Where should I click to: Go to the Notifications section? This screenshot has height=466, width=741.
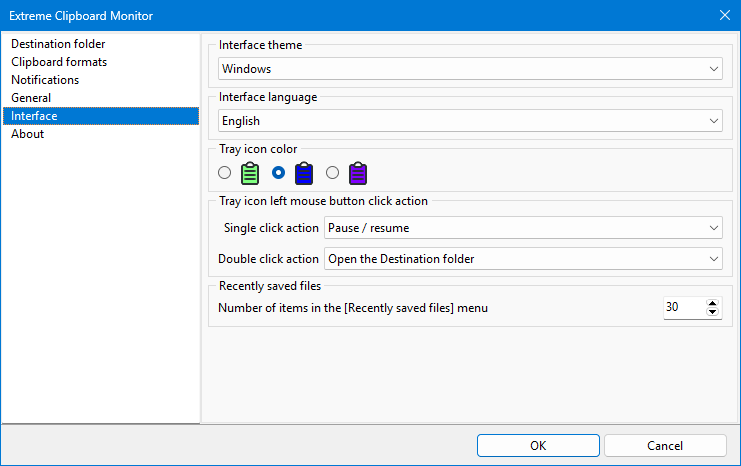[x=101, y=80]
